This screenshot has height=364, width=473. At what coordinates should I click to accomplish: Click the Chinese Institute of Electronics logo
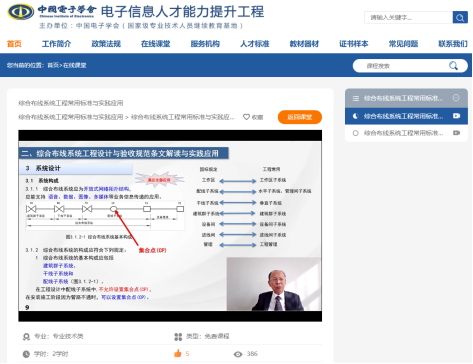click(x=21, y=12)
